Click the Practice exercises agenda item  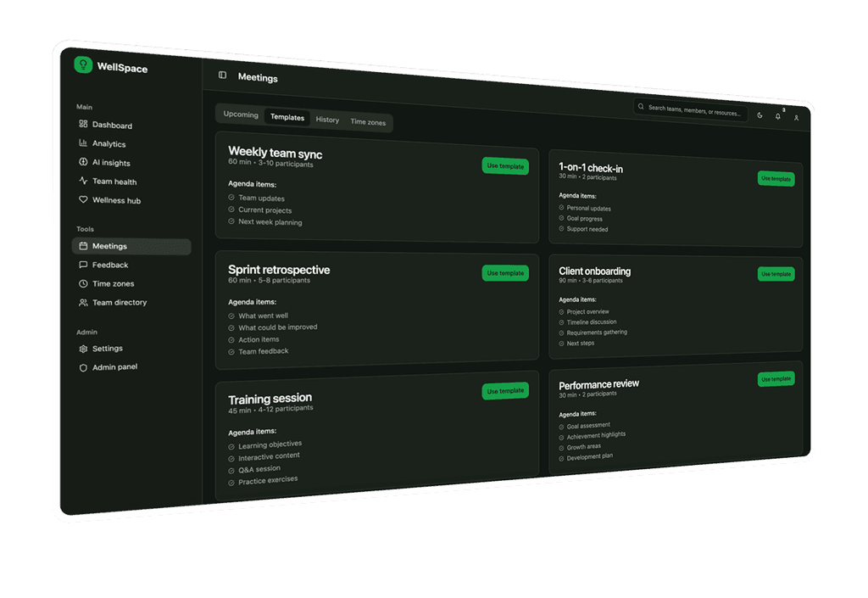point(268,480)
